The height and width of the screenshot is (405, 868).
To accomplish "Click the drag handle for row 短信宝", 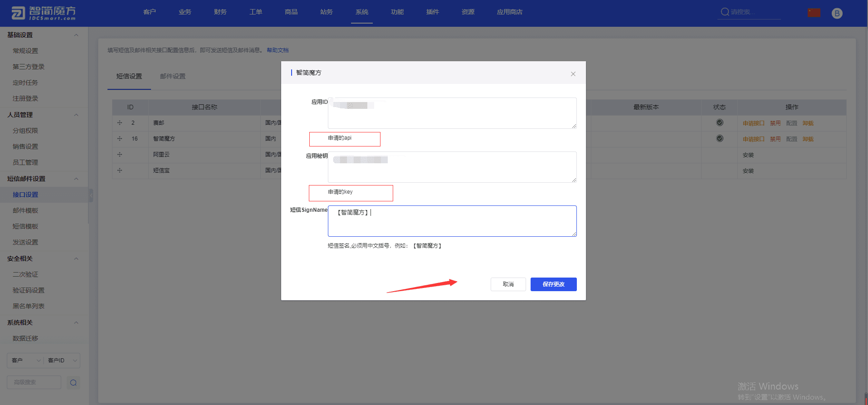I will click(120, 171).
